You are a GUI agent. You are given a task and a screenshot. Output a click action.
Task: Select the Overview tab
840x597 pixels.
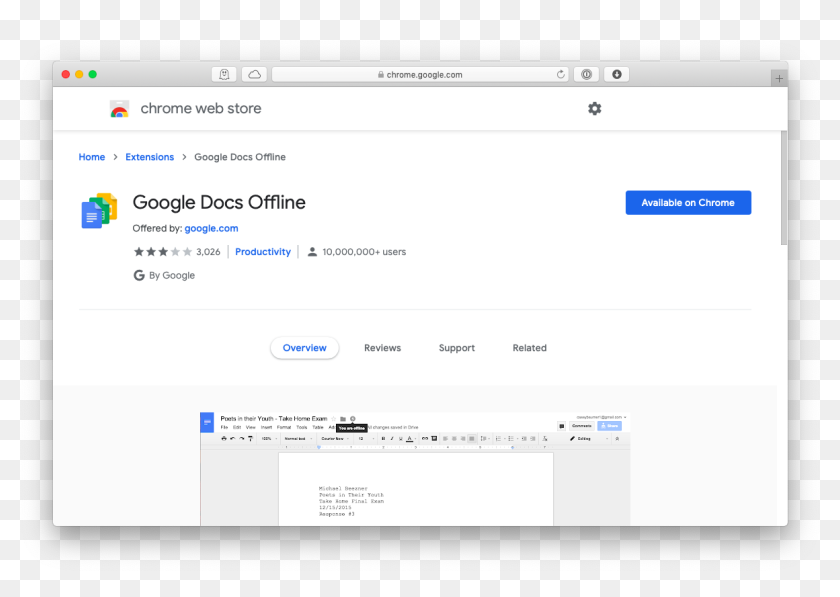pos(304,348)
